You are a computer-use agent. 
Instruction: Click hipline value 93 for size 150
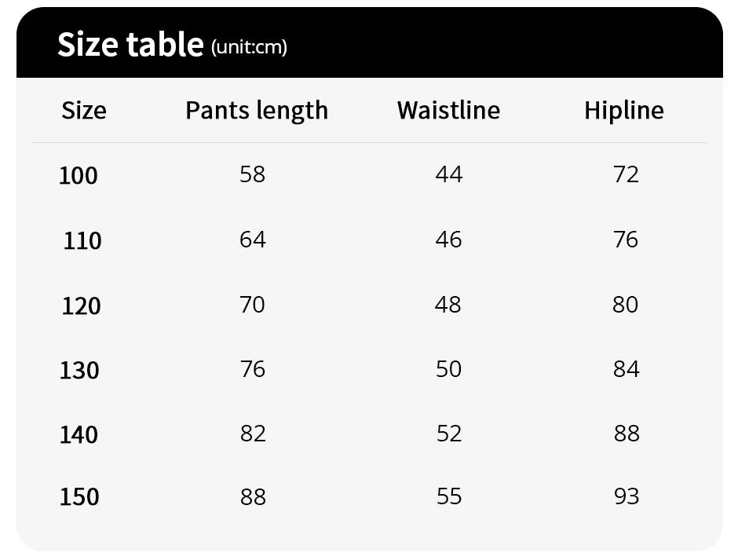point(627,496)
